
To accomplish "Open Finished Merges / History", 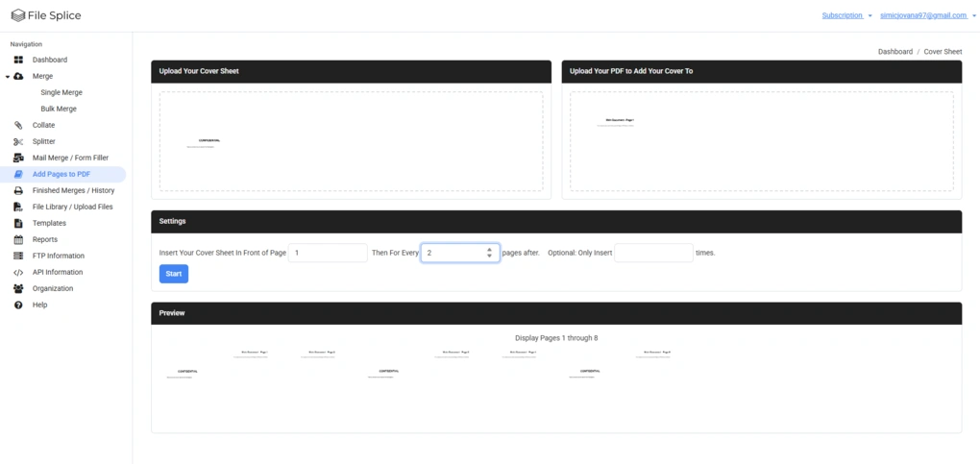I will (74, 191).
